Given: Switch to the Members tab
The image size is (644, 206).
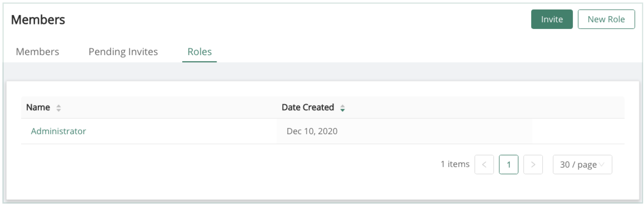Looking at the screenshot, I should click(38, 52).
